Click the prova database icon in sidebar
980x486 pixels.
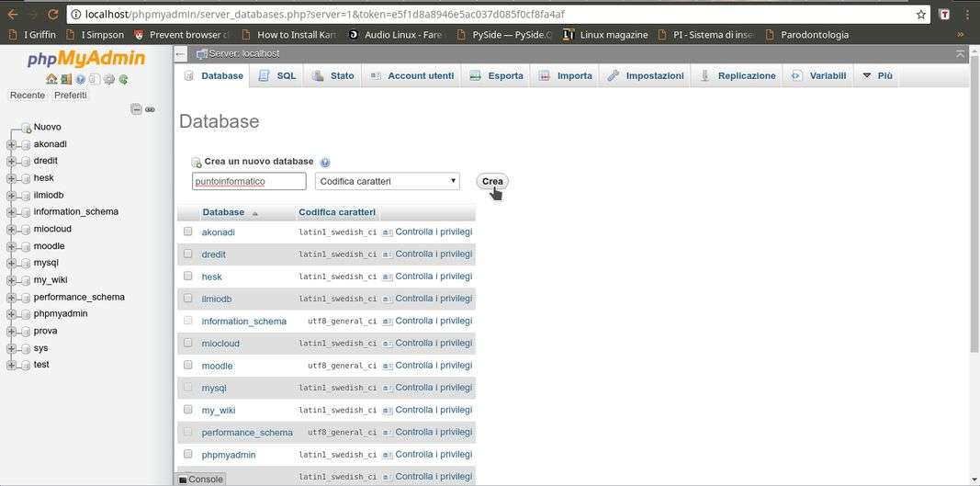coord(26,332)
